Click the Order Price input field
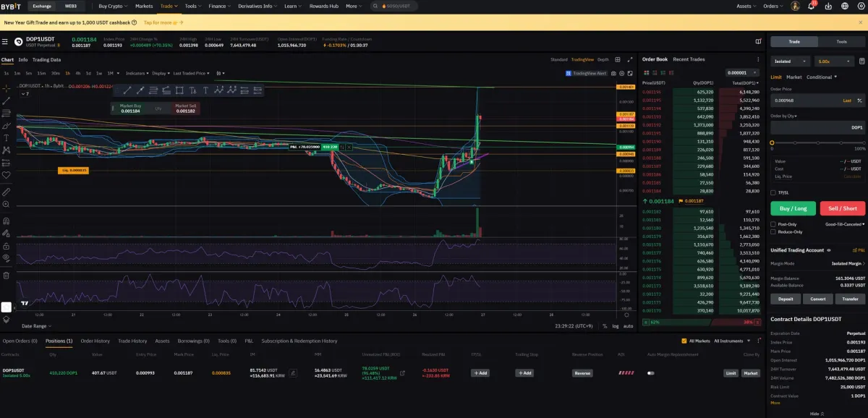The height and width of the screenshot is (418, 868). click(x=803, y=101)
